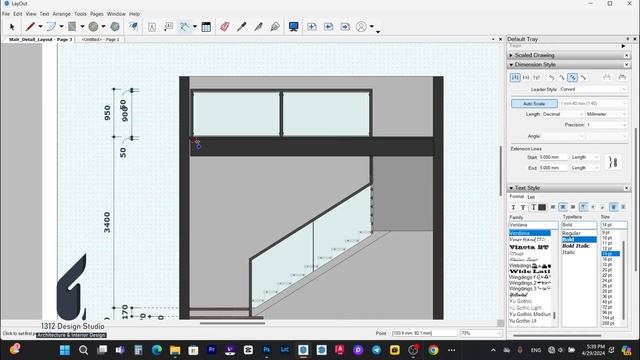Open the File menu
The width and height of the screenshot is (640, 360).
pyautogui.click(x=6, y=14)
